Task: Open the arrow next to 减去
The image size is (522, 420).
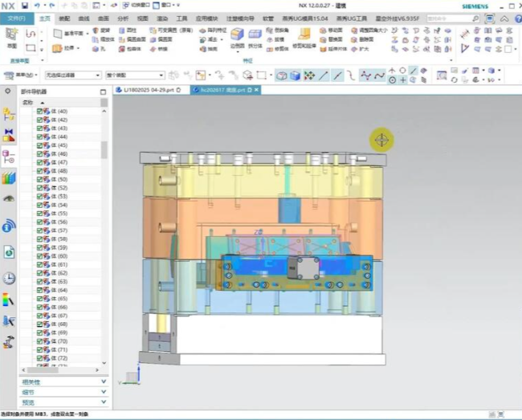Action: [222, 39]
